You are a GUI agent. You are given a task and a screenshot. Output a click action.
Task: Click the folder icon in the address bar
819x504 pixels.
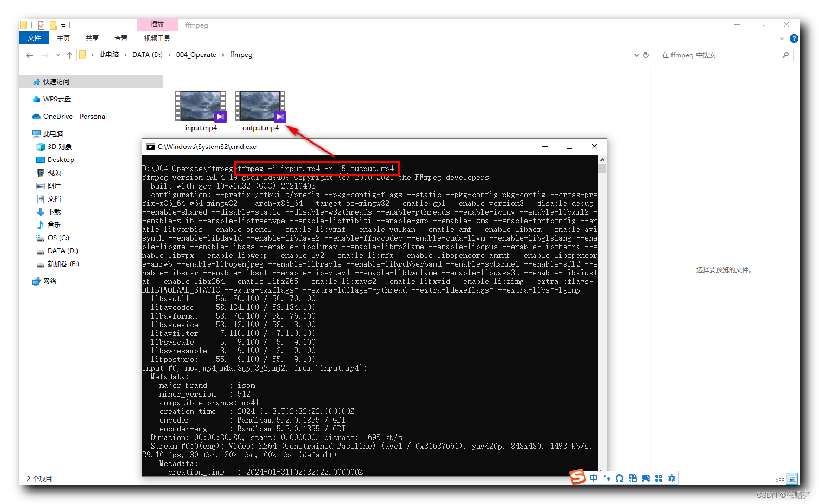tap(83, 55)
